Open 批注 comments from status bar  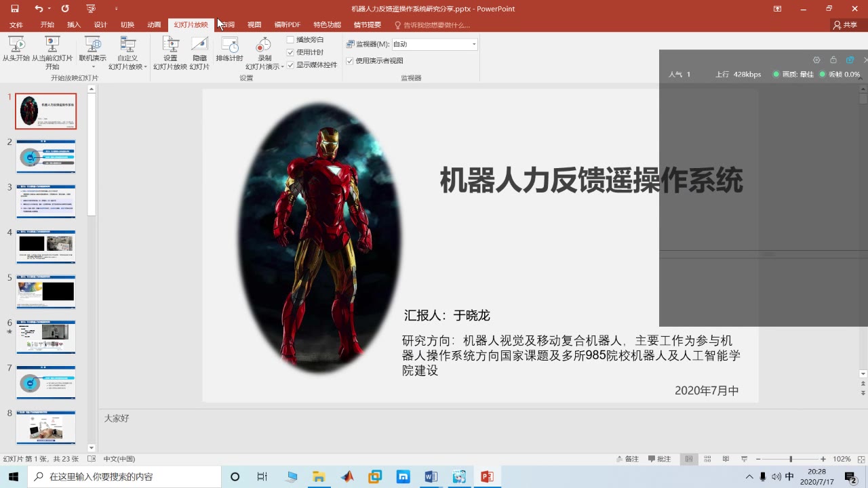660,459
